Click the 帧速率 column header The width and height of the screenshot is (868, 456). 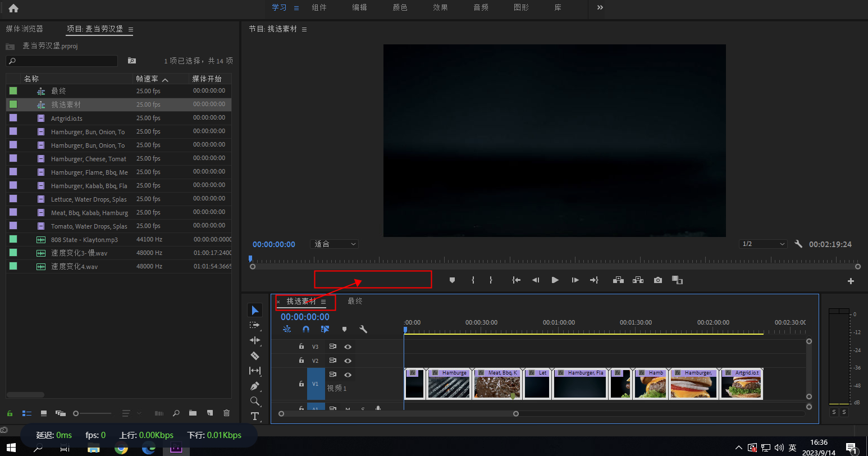point(147,79)
